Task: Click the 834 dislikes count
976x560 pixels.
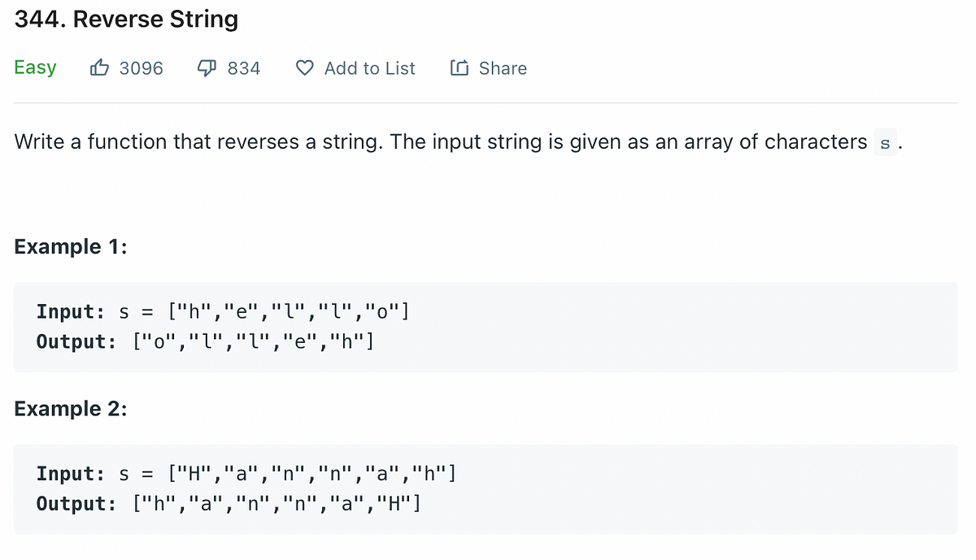Action: 244,68
